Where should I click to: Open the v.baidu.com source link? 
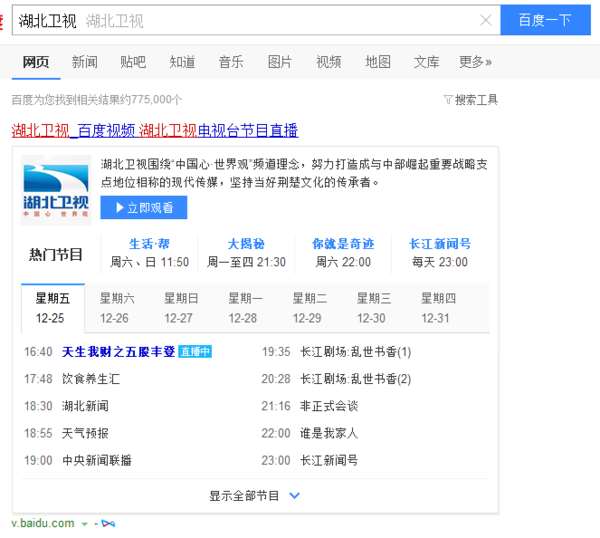coord(43,523)
